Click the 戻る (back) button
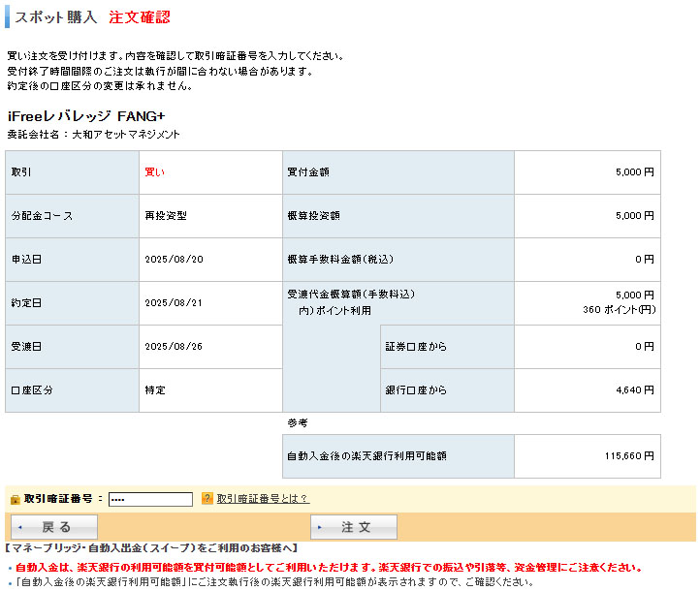Viewport: 700px width, 591px height. click(54, 527)
